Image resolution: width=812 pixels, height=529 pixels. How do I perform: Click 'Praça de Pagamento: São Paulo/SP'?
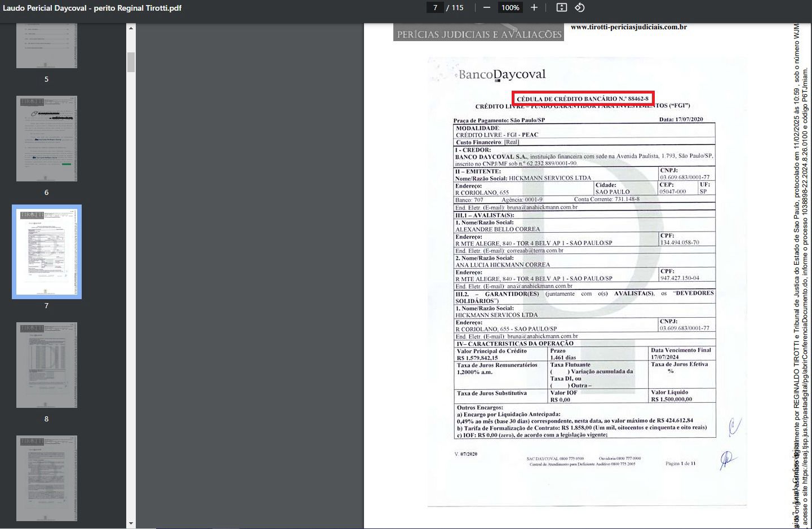499,121
